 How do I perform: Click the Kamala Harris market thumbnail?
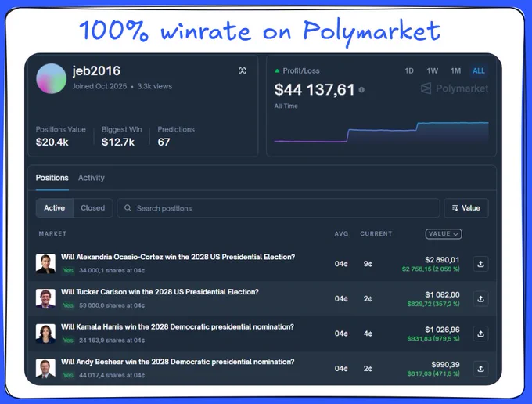click(45, 334)
